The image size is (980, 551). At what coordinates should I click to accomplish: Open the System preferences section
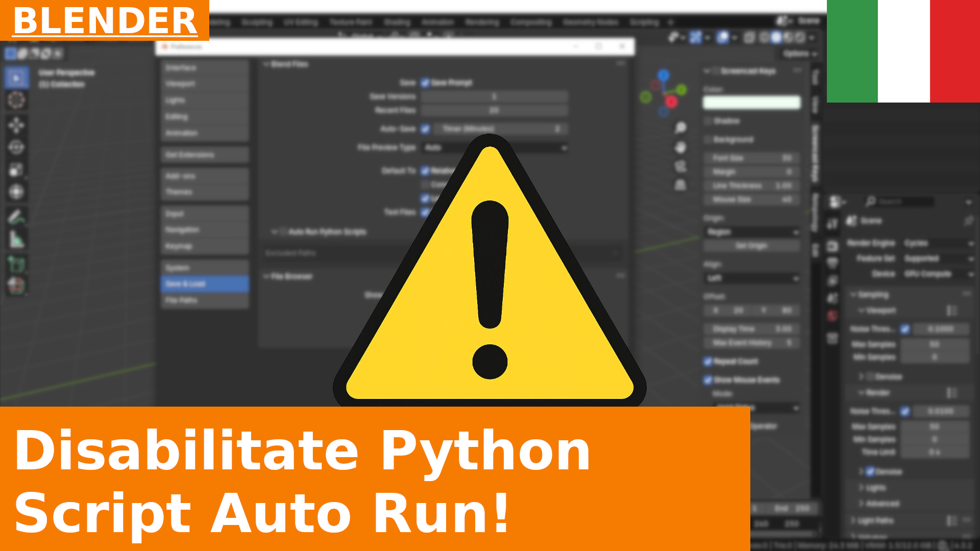click(205, 267)
